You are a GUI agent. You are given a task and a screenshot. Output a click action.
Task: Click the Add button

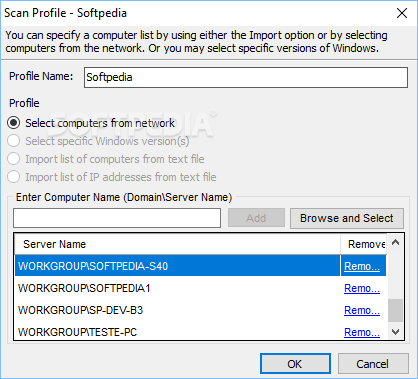tap(256, 218)
